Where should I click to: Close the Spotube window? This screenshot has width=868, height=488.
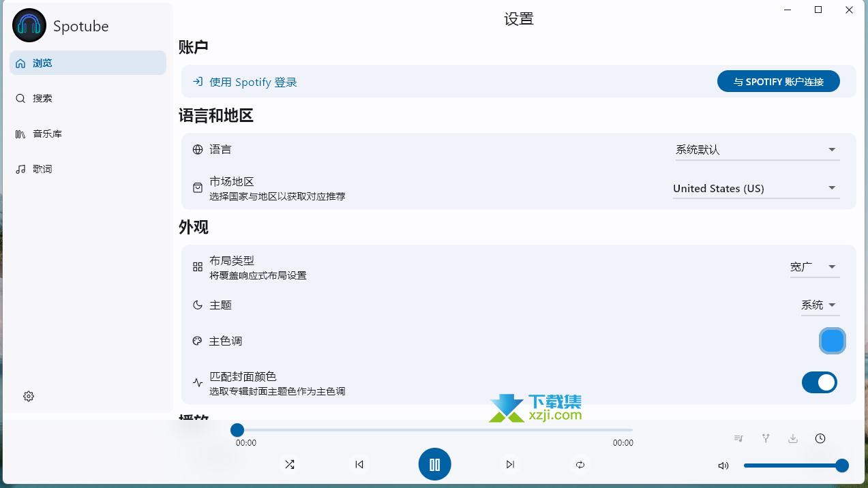click(x=850, y=10)
